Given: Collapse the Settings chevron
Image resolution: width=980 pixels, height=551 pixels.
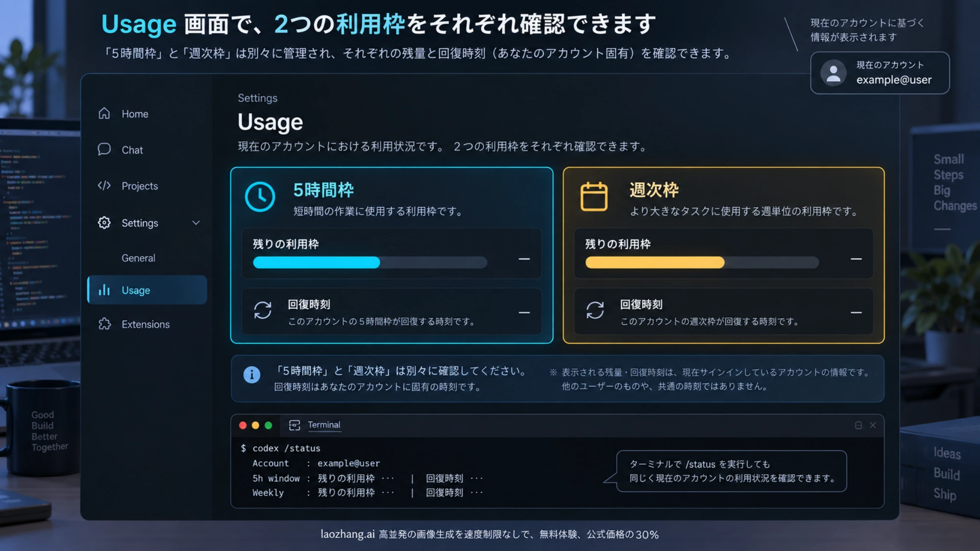Looking at the screenshot, I should pyautogui.click(x=196, y=223).
